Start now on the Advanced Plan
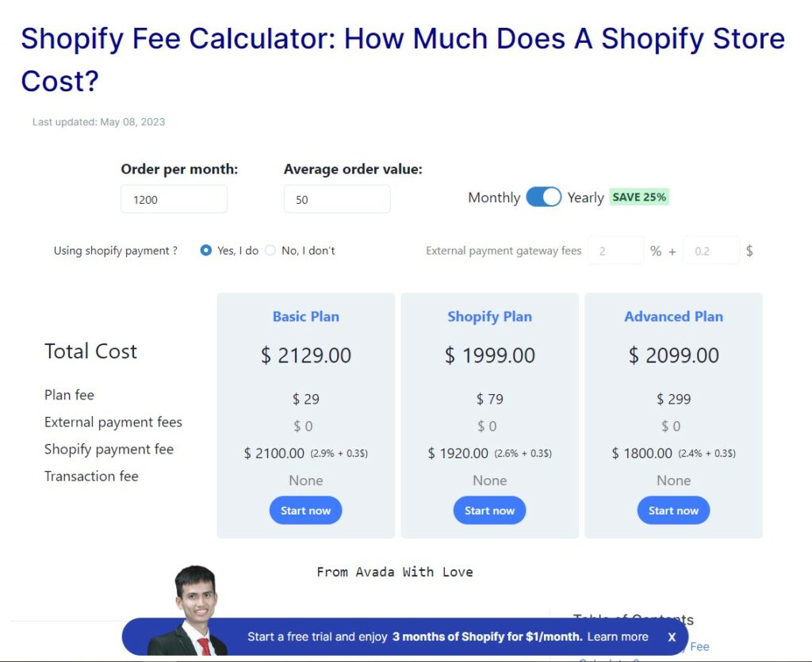The height and width of the screenshot is (662, 812). point(673,511)
